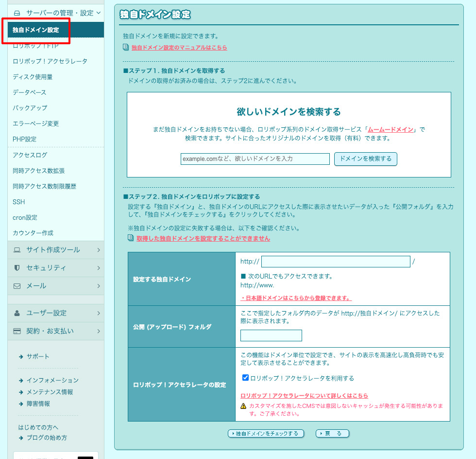Focus the http:// custom domain input field
476x459 pixels.
click(x=336, y=262)
